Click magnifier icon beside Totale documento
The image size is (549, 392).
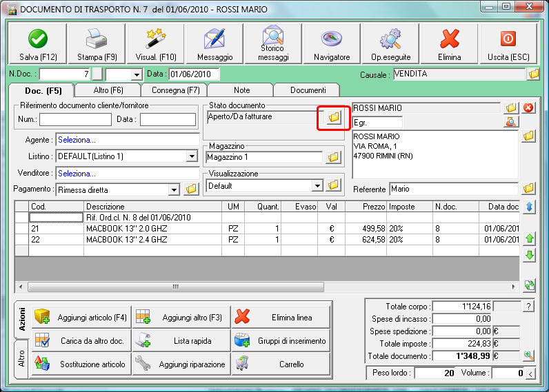pyautogui.click(x=529, y=356)
